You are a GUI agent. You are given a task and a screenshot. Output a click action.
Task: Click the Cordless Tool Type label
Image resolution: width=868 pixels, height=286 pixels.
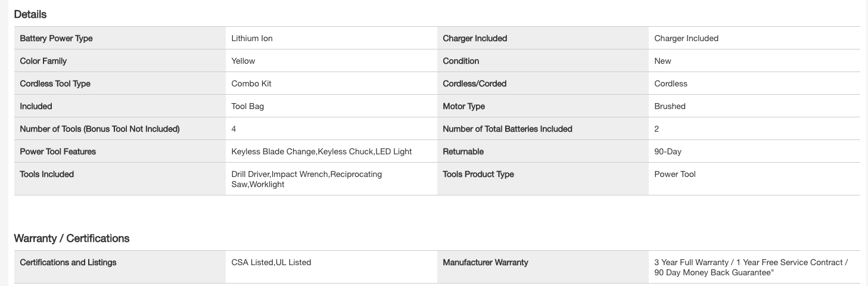click(x=55, y=83)
